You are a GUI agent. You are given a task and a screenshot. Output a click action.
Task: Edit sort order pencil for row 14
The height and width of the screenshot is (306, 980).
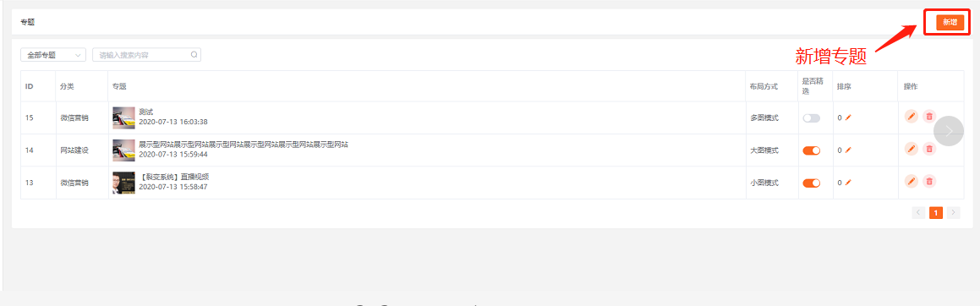tap(848, 150)
